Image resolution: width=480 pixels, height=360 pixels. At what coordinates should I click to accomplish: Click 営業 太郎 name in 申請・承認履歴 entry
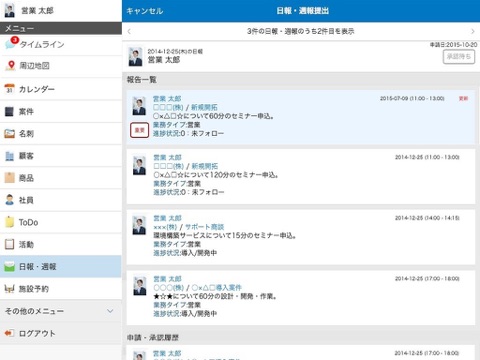[167, 353]
